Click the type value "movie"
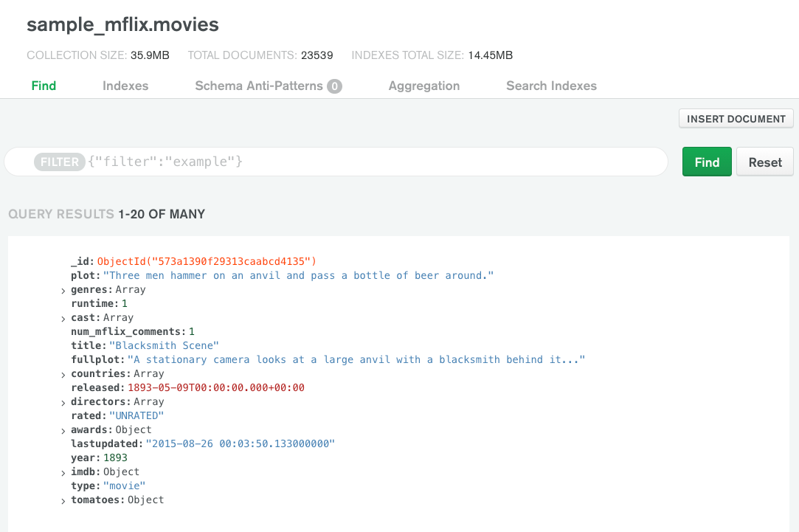Screen dimensions: 799x532 coord(125,486)
